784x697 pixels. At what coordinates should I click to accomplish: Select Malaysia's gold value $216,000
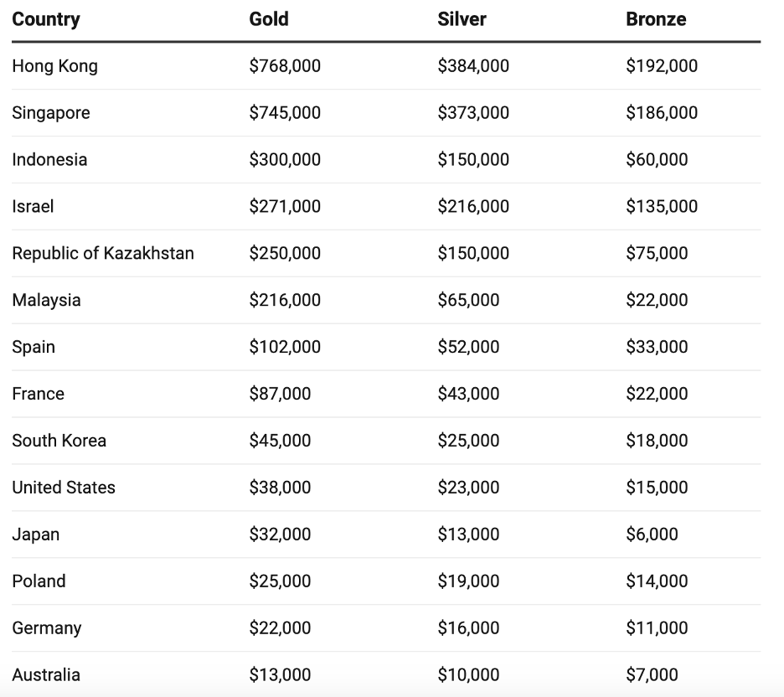(x=285, y=301)
